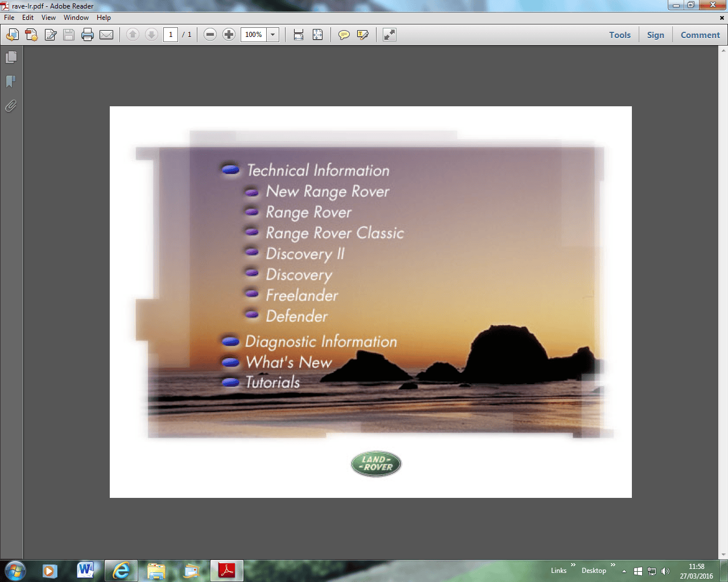
Task: Open the What's New link
Action: [289, 362]
